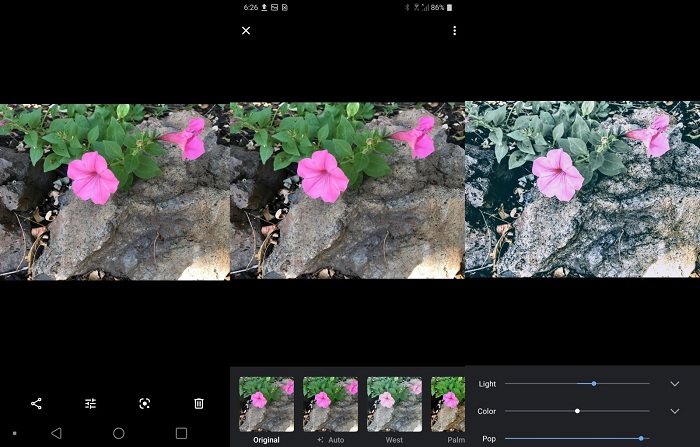Tap the Android recent apps square
This screenshot has width=700, height=447.
point(181,433)
